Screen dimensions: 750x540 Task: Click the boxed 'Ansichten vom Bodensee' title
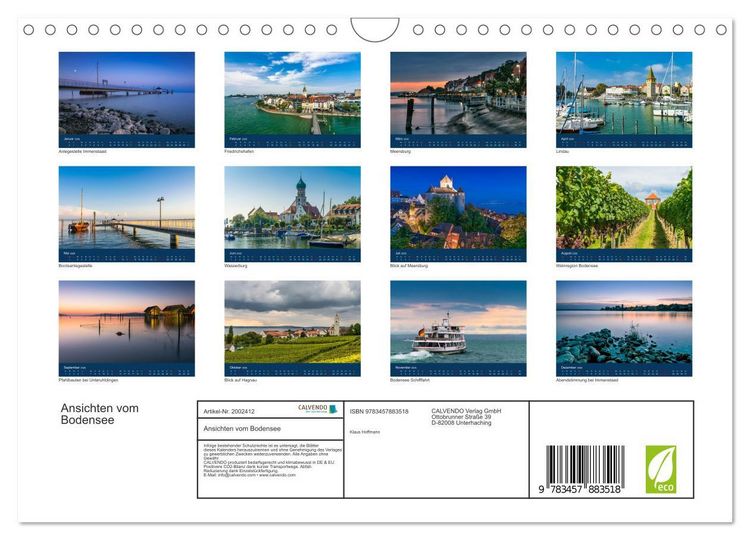pos(242,429)
